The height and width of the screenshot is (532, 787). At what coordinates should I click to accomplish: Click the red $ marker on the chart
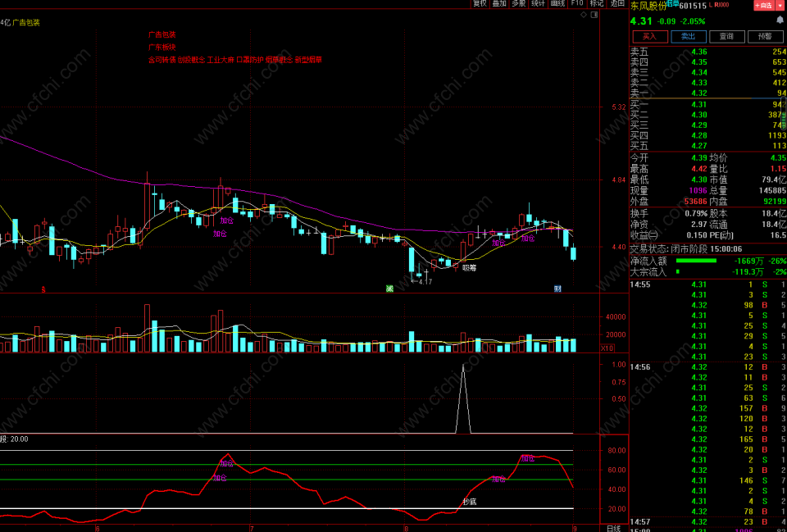(43, 289)
